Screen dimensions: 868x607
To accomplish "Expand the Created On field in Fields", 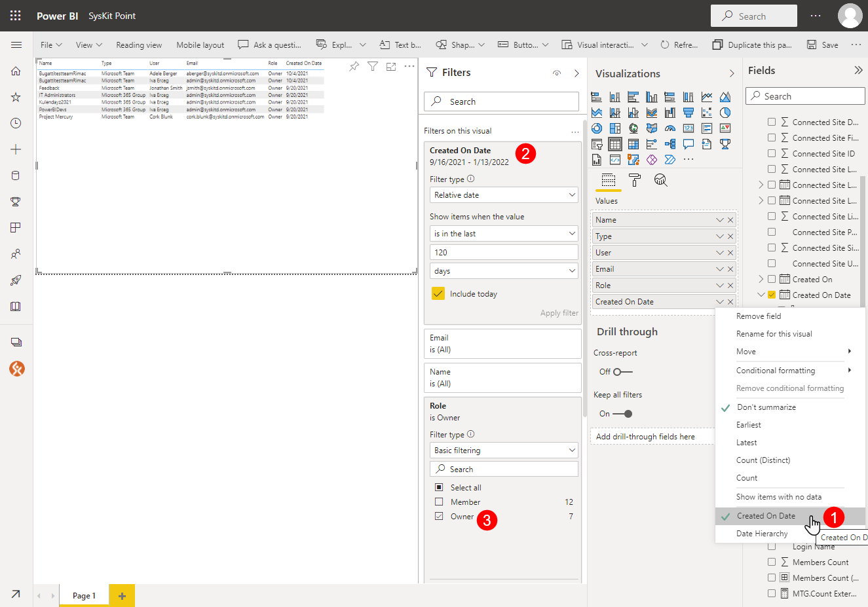I will tap(761, 279).
